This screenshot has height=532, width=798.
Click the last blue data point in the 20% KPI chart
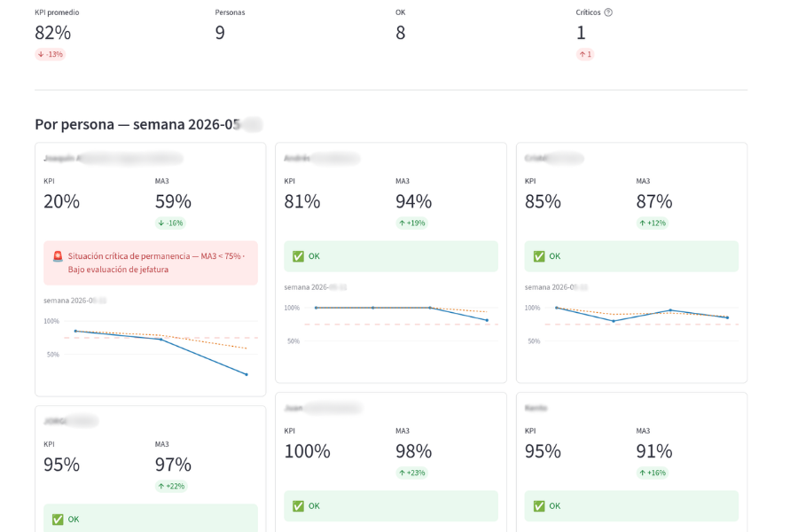click(x=246, y=375)
